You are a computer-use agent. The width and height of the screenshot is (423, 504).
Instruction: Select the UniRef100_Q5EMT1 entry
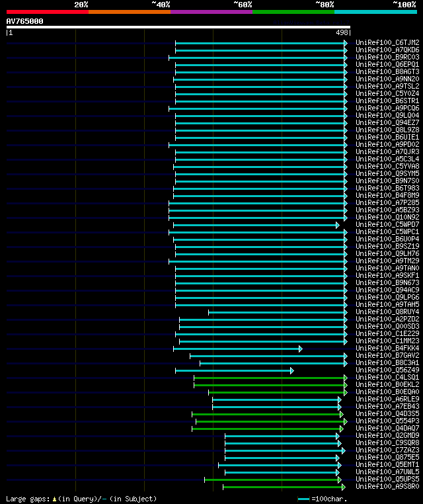(x=387, y=464)
